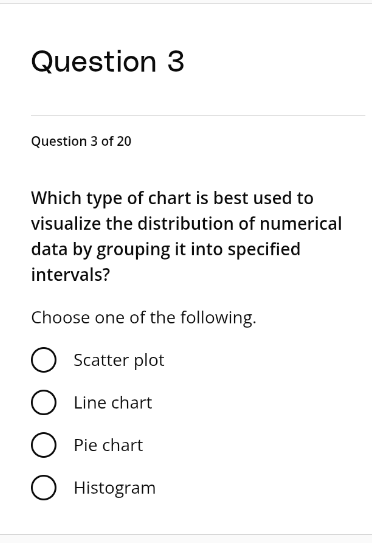Click the 'Pie chart' answer label text

pos(108,445)
